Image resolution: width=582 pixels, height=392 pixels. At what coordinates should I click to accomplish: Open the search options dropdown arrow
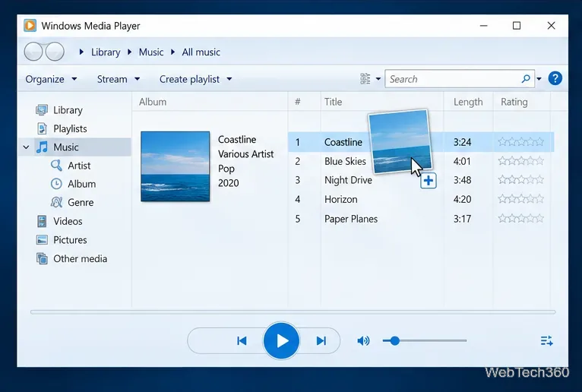coord(539,79)
